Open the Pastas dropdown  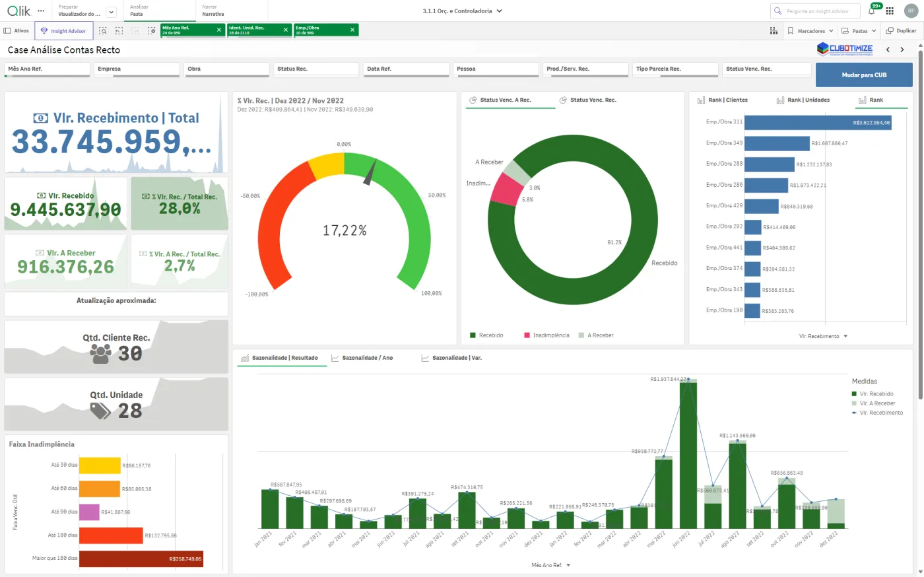tap(859, 31)
